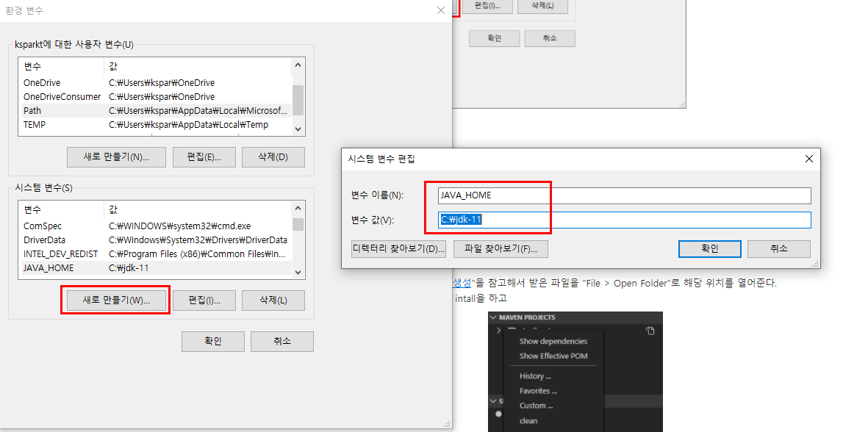Click the 변수 column header in system variables list

pos(62,210)
